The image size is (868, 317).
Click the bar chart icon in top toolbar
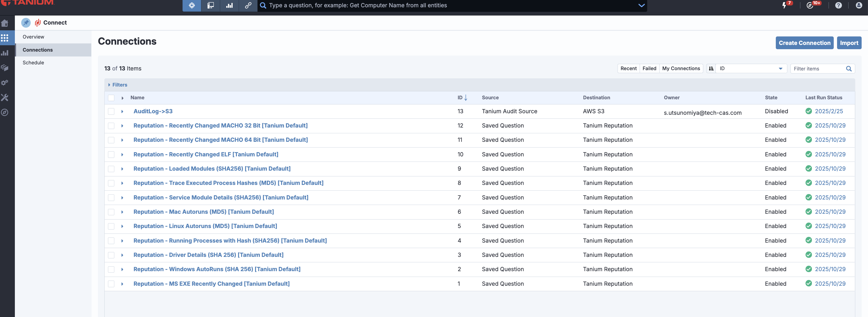tap(229, 5)
